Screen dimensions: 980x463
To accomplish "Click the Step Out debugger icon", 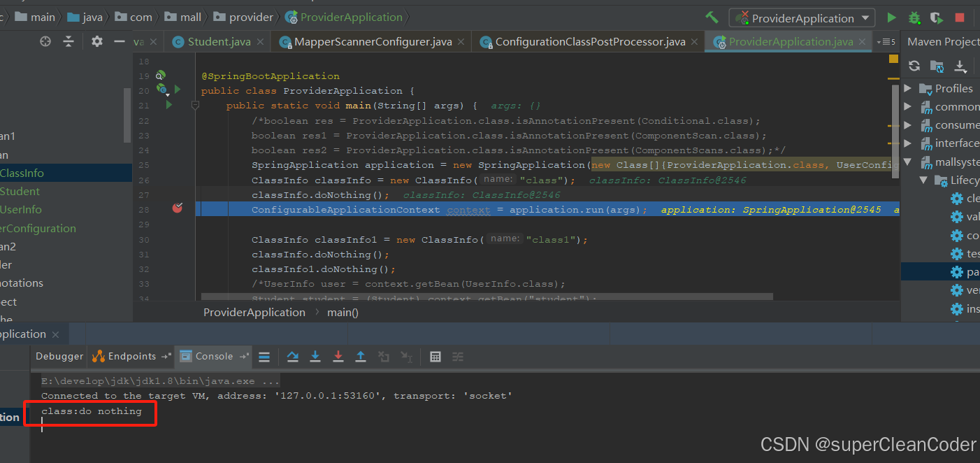I will [361, 357].
